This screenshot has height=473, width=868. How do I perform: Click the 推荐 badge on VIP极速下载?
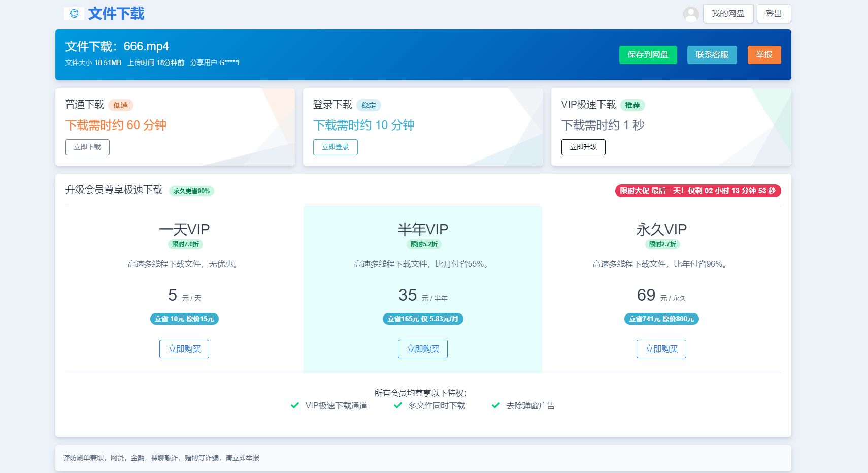click(x=633, y=105)
